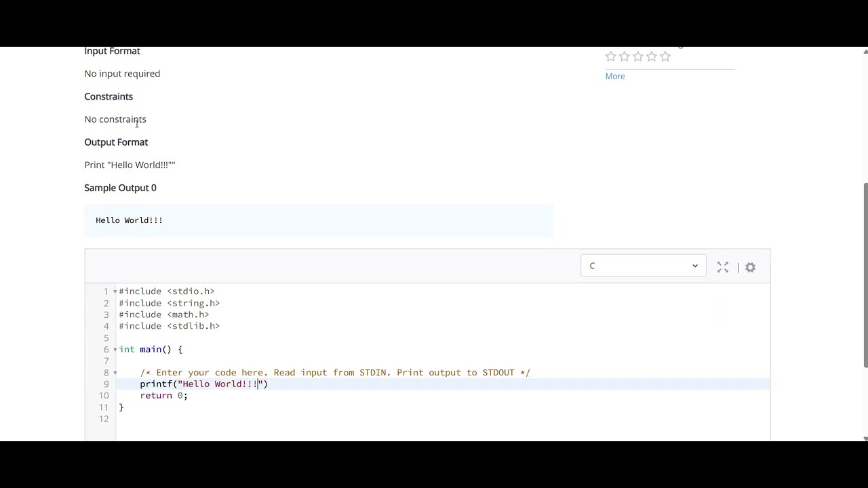The width and height of the screenshot is (868, 488).
Task: Rate with the fourth star
Action: 652,57
